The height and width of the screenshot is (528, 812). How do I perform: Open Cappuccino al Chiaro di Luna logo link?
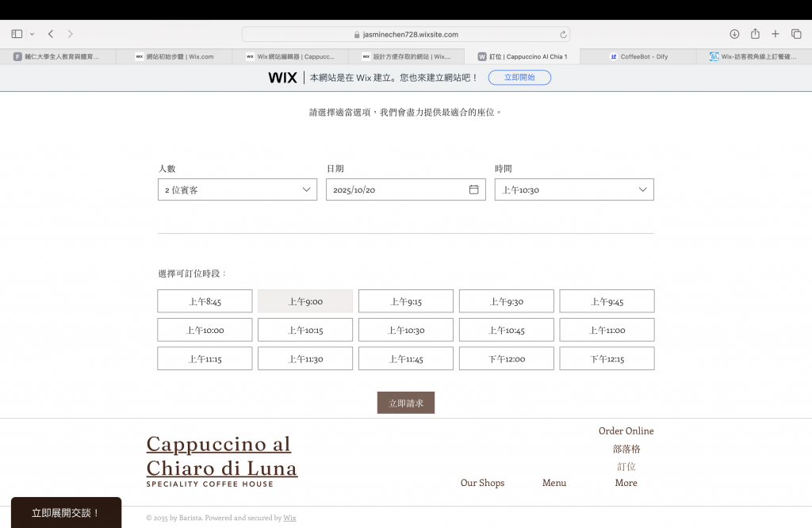coord(222,456)
